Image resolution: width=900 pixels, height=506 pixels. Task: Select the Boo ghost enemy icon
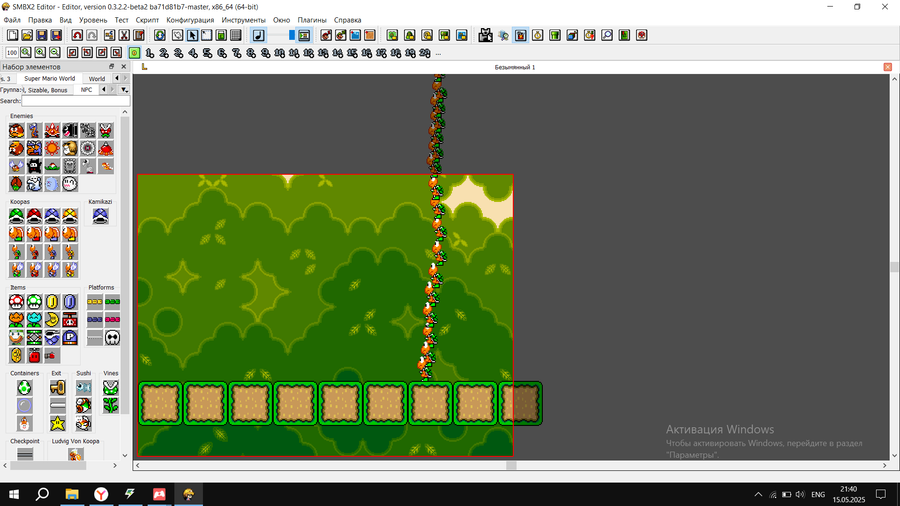pyautogui.click(x=70, y=184)
